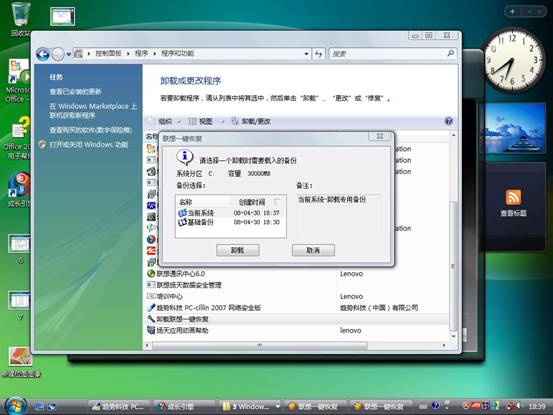553x415 pixels.
Task: Click the 名称 column header in backup list
Action: pyautogui.click(x=186, y=202)
